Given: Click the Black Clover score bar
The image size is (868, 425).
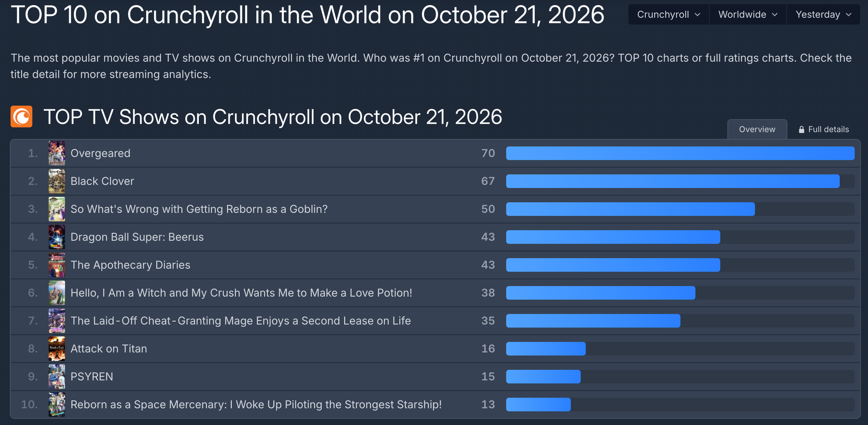Looking at the screenshot, I should click(680, 181).
